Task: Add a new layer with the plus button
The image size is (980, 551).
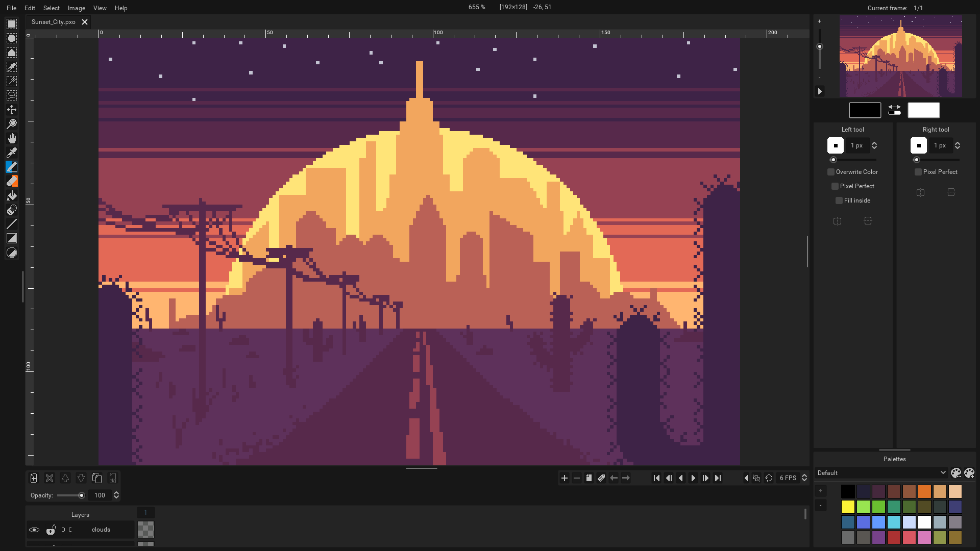Action: tap(34, 478)
